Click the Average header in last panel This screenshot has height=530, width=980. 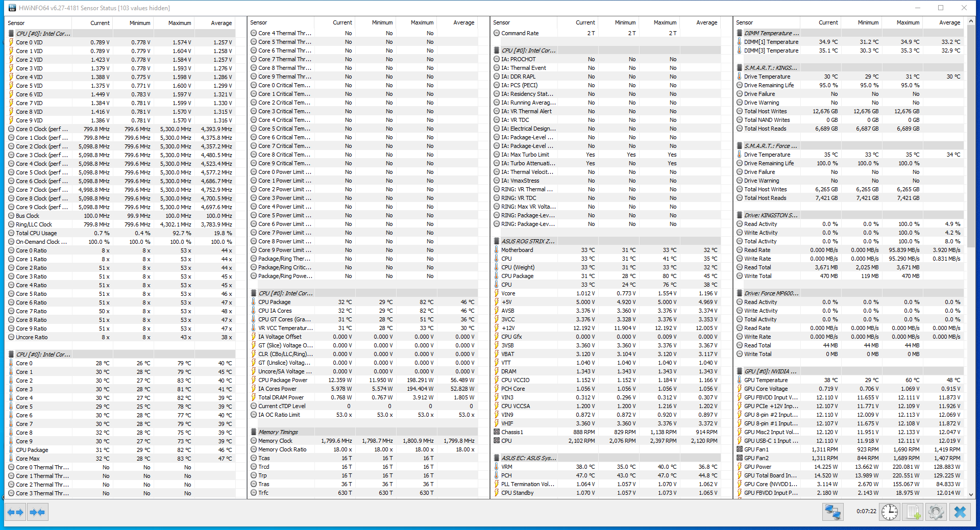pyautogui.click(x=949, y=23)
